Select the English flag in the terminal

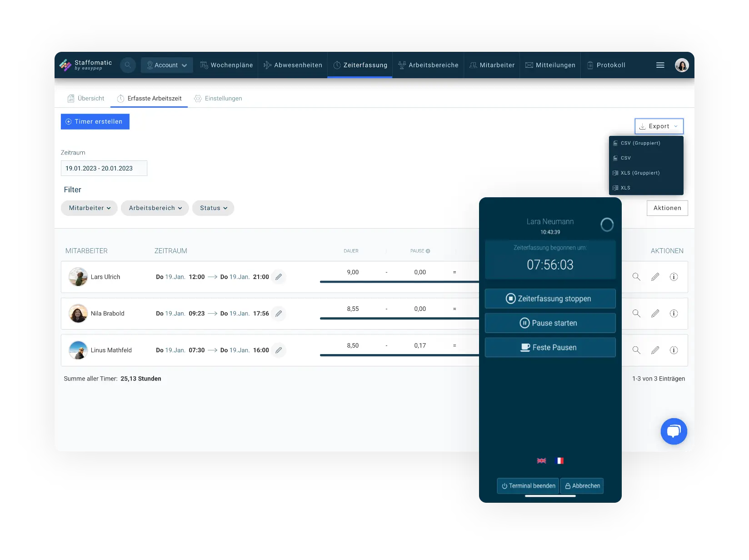pos(541,460)
